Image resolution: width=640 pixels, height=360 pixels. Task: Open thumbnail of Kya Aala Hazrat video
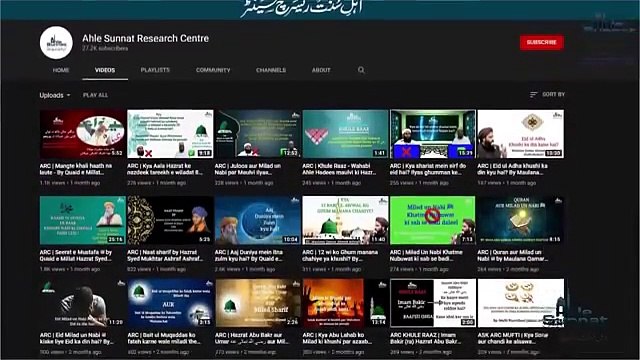pos(170,134)
